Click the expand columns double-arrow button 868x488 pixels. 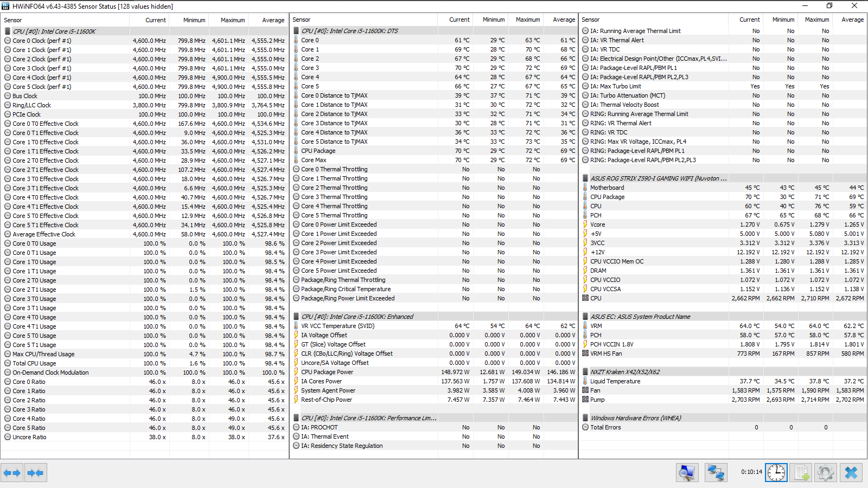(x=12, y=473)
